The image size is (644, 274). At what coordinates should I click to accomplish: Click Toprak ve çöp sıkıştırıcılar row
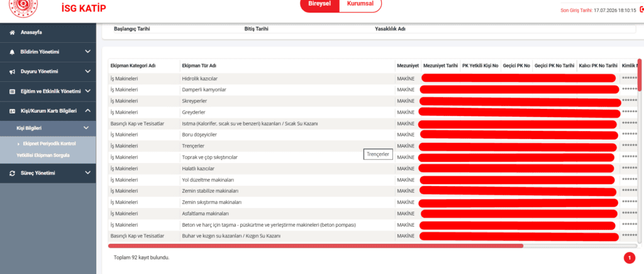point(373,157)
